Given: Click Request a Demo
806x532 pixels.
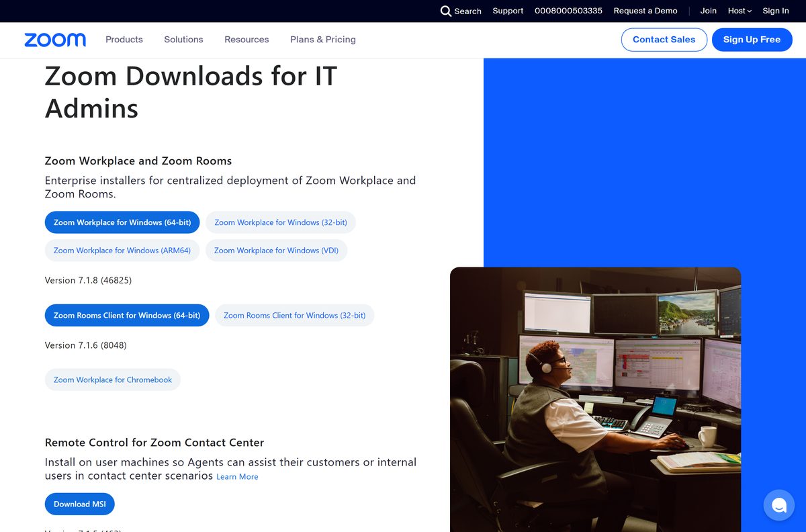Looking at the screenshot, I should [645, 11].
